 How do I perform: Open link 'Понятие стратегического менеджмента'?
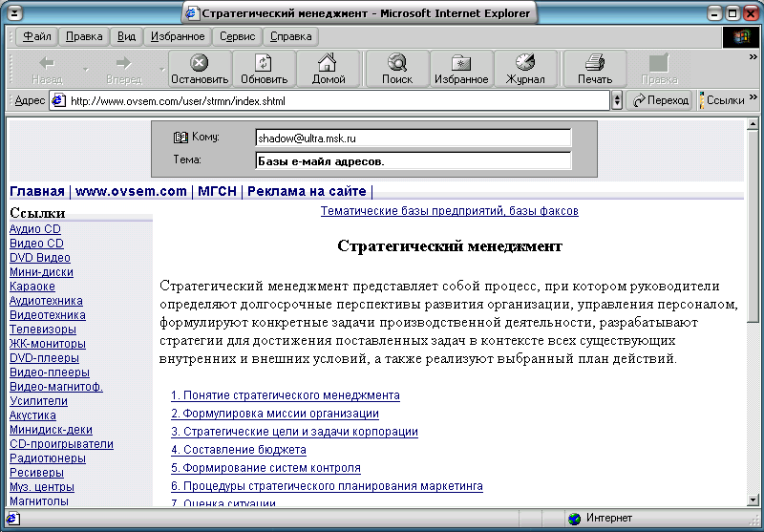(x=285, y=395)
